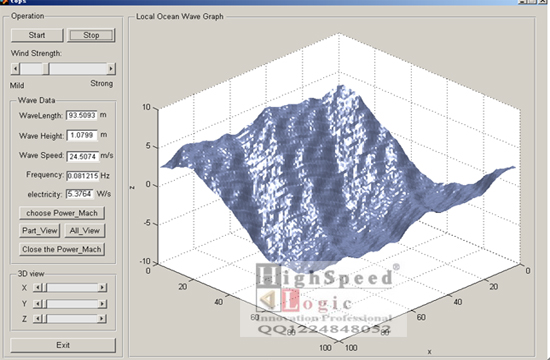Click the Y view slider left arrow
This screenshot has height=360, width=550.
pyautogui.click(x=37, y=304)
